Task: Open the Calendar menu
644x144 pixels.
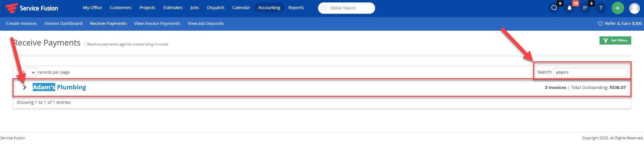Action: pos(241,7)
